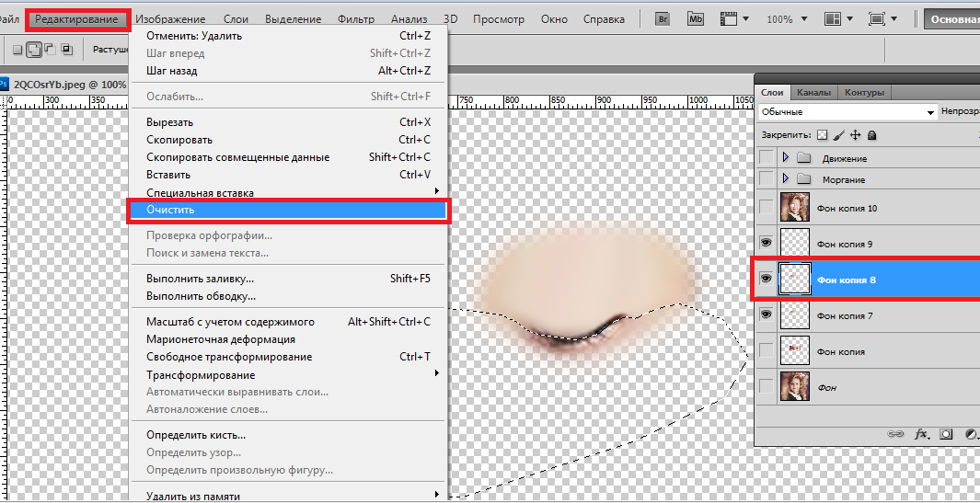
Task: Open Mini Bridge with the Mb icon
Action: 696,18
